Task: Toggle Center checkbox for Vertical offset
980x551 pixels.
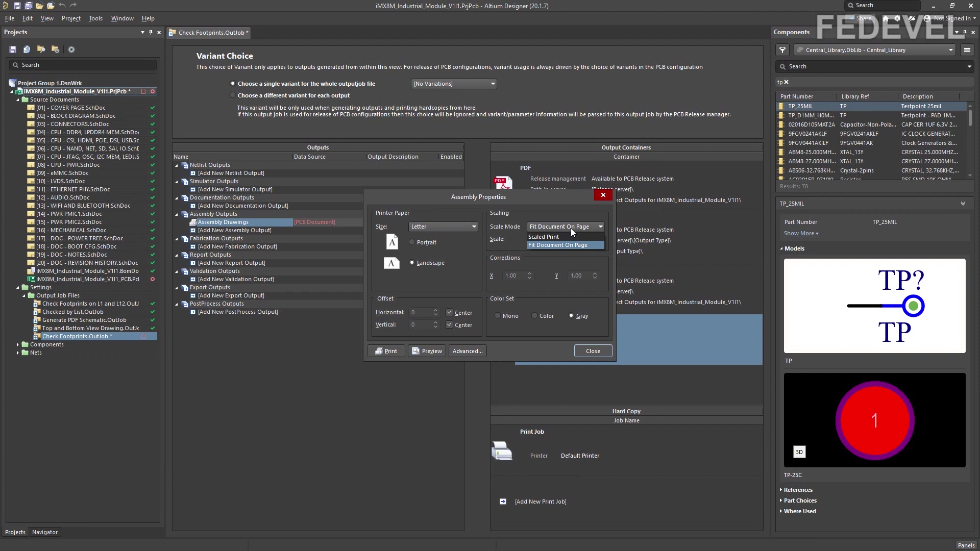Action: (x=449, y=325)
